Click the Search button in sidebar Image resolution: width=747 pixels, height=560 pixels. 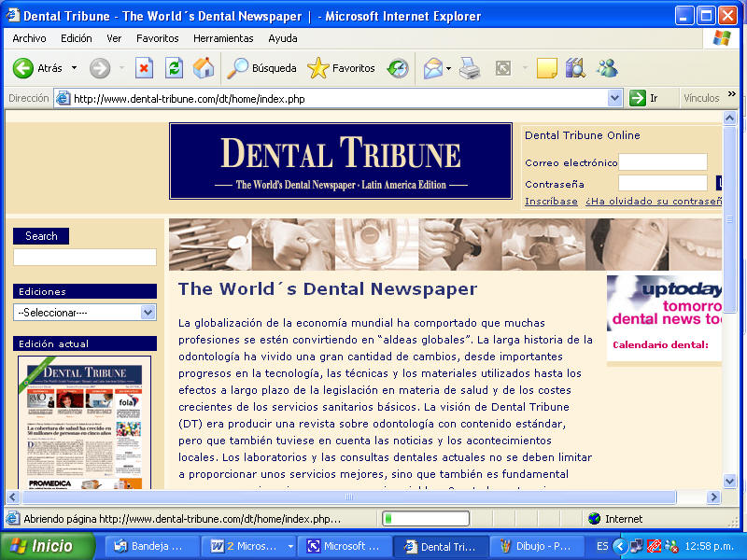point(41,236)
